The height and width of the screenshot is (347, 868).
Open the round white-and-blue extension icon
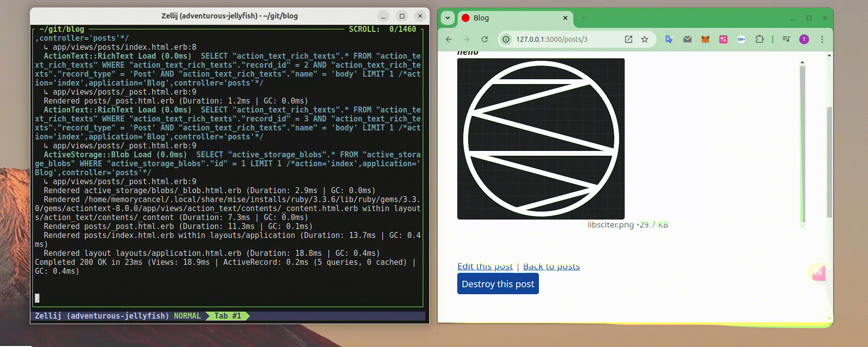741,39
